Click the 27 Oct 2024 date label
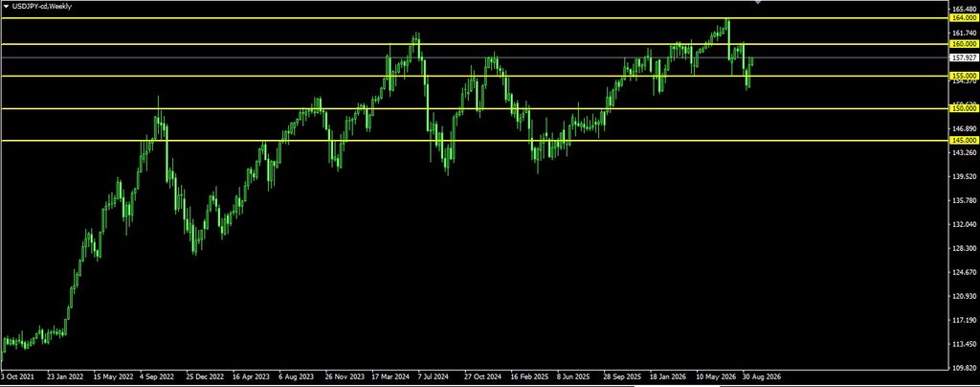The height and width of the screenshot is (387, 980). tap(483, 377)
